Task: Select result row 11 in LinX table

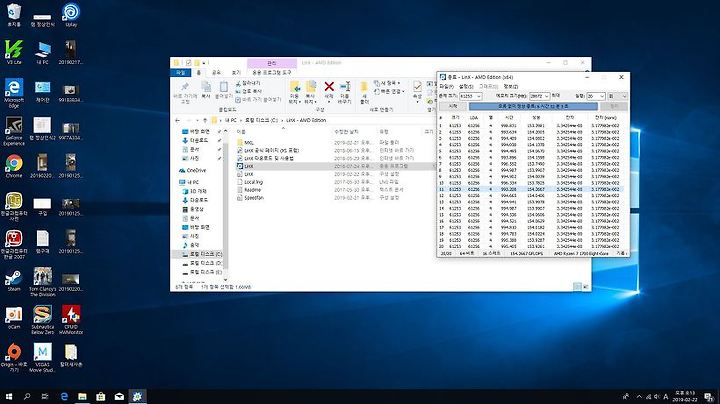Action: (533, 189)
